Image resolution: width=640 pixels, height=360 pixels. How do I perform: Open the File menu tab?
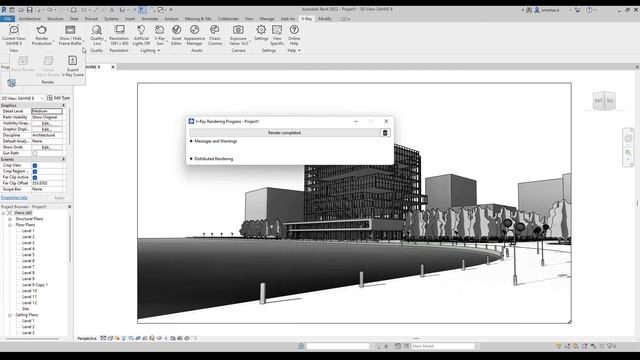click(x=8, y=19)
